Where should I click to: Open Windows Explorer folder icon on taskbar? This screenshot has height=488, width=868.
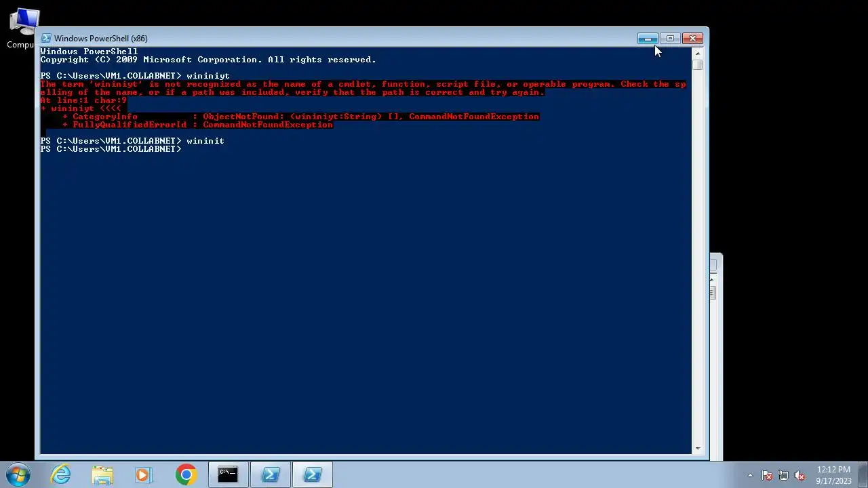pos(102,474)
